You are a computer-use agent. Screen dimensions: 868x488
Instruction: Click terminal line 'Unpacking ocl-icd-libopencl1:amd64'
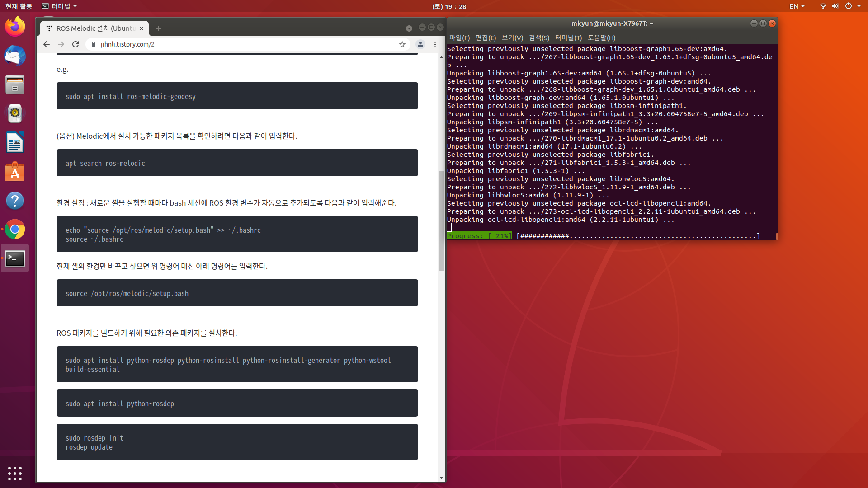561,220
